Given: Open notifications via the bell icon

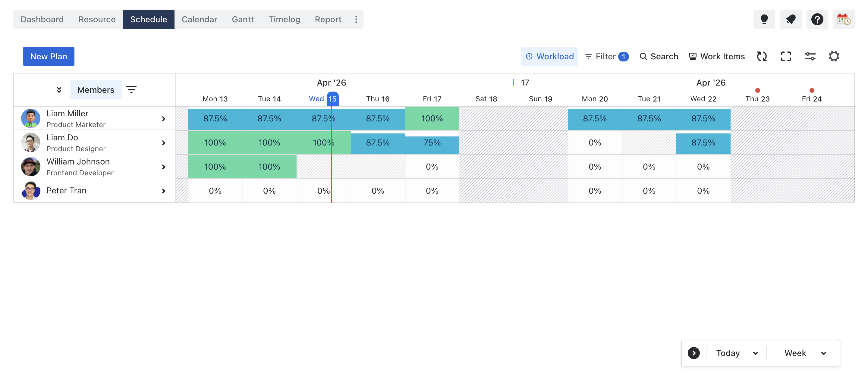Looking at the screenshot, I should click(x=791, y=19).
